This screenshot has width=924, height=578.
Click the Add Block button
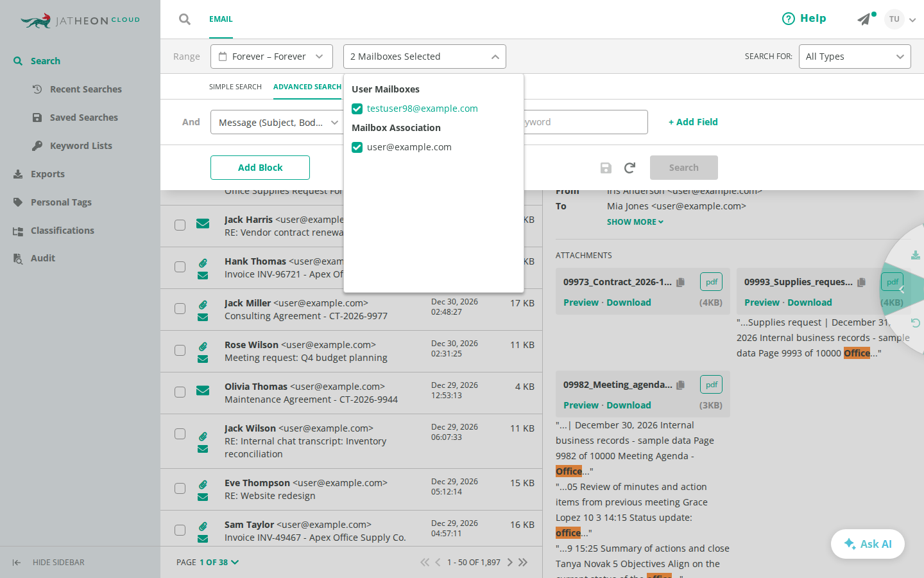tap(260, 168)
